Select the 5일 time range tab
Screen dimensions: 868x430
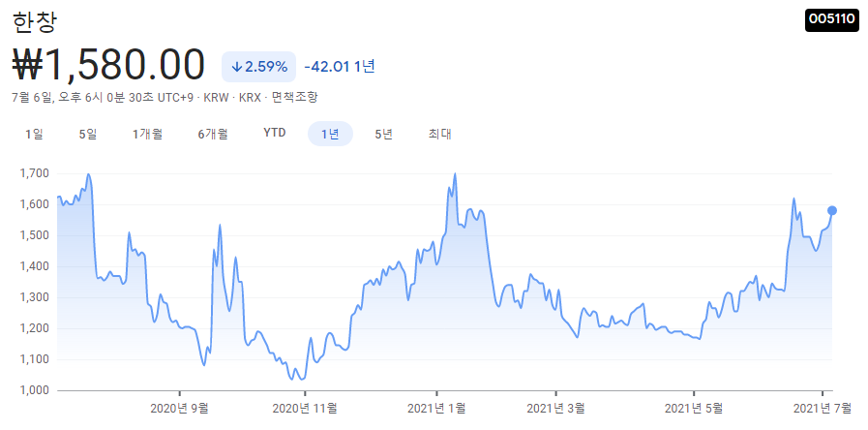[x=88, y=134]
